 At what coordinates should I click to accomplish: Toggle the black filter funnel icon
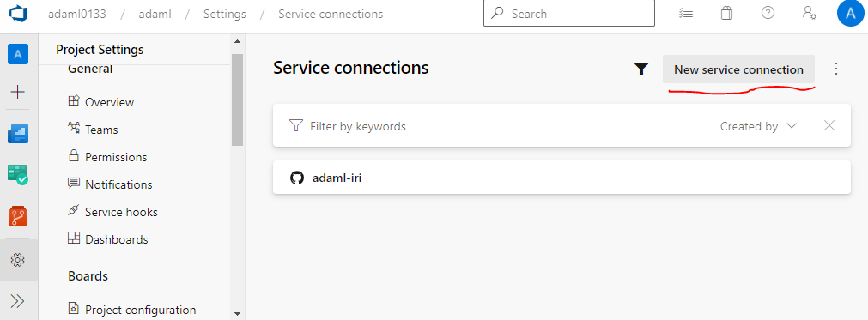tap(641, 69)
